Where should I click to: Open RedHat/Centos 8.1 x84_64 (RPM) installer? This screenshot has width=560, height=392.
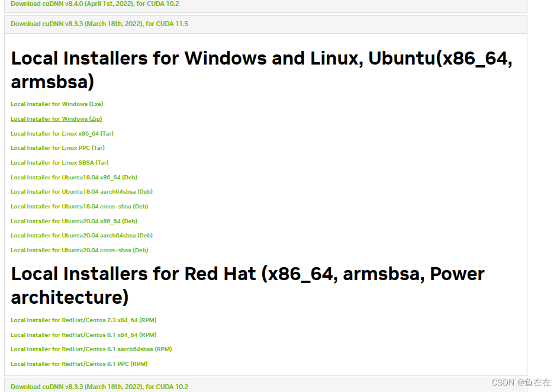pyautogui.click(x=83, y=335)
